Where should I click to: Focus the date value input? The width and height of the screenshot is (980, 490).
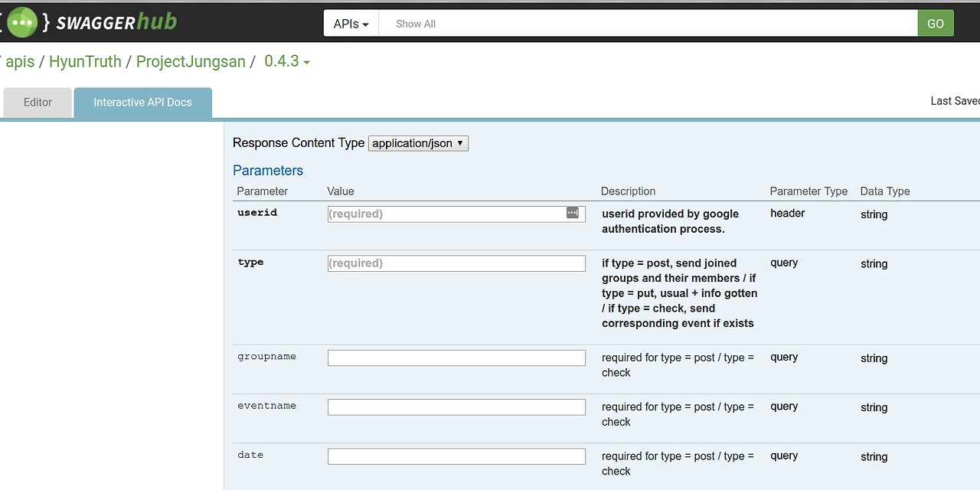(x=456, y=456)
